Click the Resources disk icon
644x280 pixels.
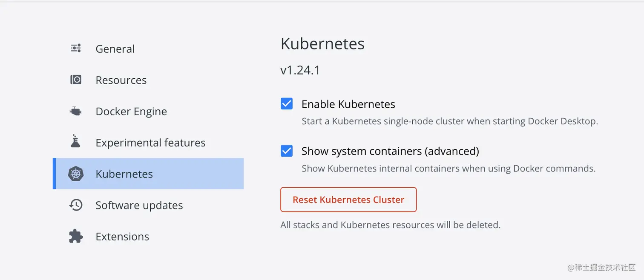76,80
